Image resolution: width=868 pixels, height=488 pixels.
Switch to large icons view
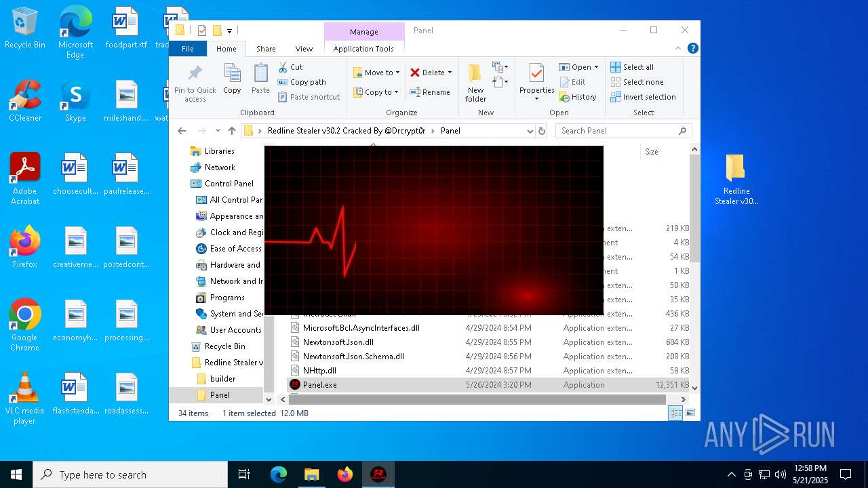point(690,413)
